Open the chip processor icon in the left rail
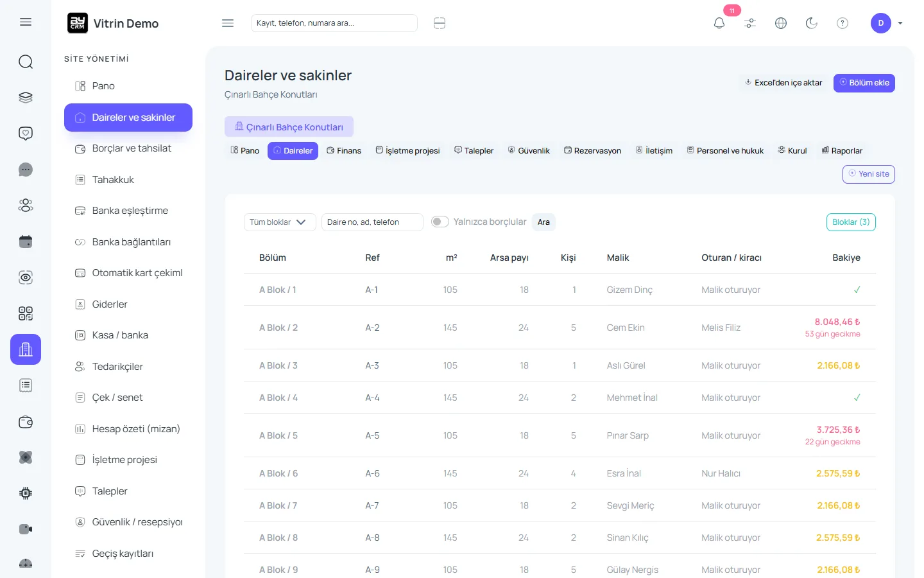The image size is (924, 578). click(26, 493)
